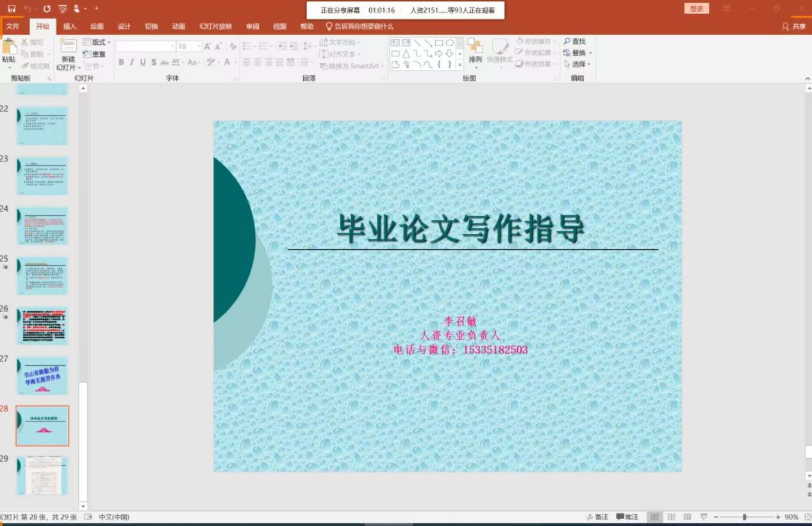Switch to Slide Sorter view icon

point(671,517)
